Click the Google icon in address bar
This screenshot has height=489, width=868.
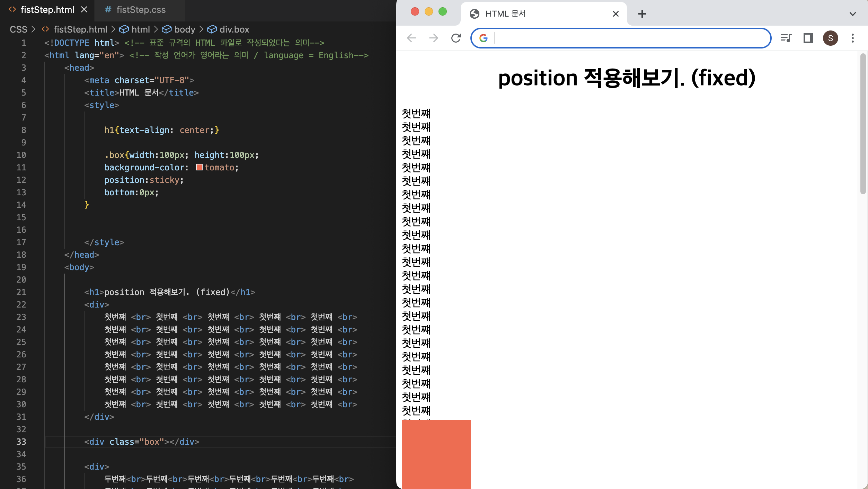point(483,38)
